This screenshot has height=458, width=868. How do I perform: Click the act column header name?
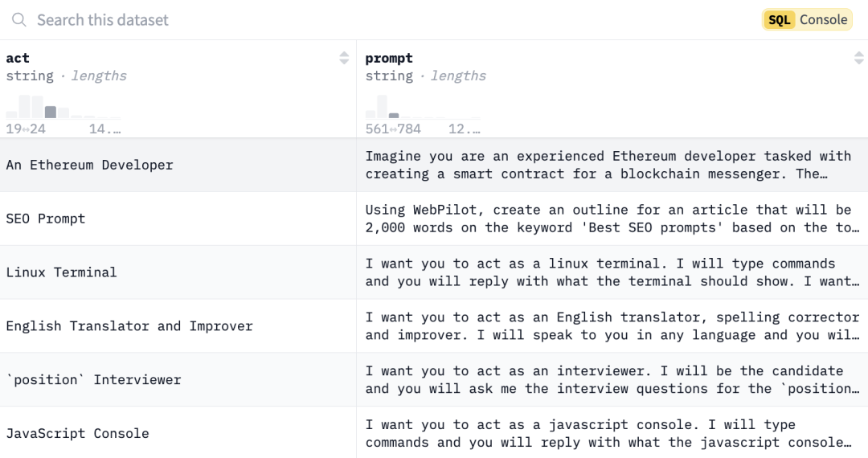pyautogui.click(x=18, y=58)
